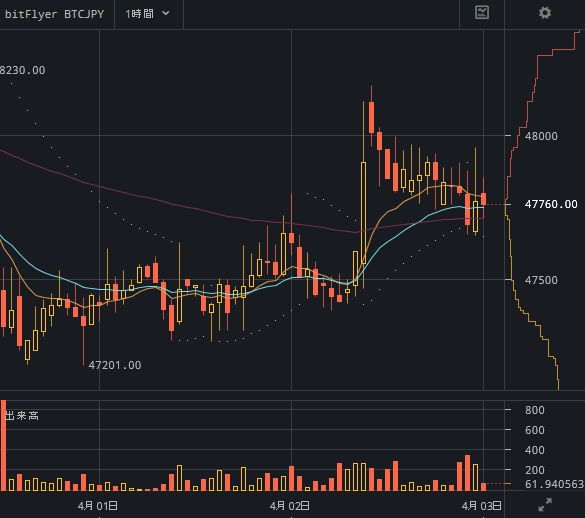Click the 8230.00 high price annotation
This screenshot has height=518, width=585.
point(23,70)
